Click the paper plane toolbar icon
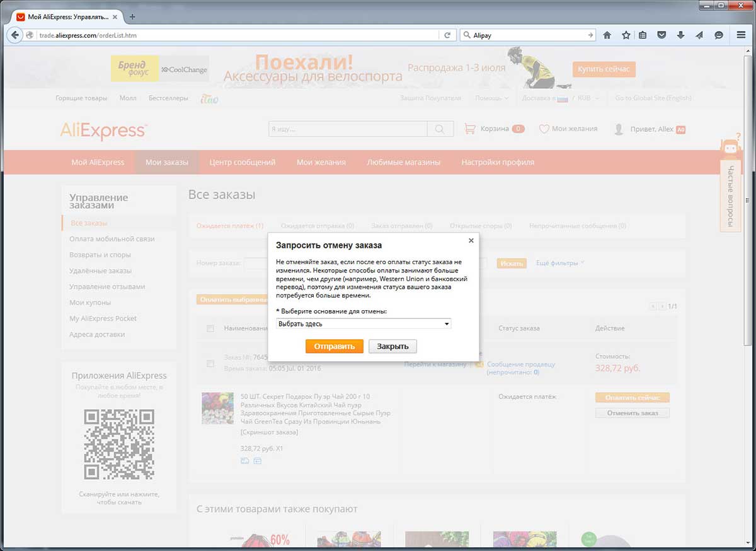 tap(699, 35)
